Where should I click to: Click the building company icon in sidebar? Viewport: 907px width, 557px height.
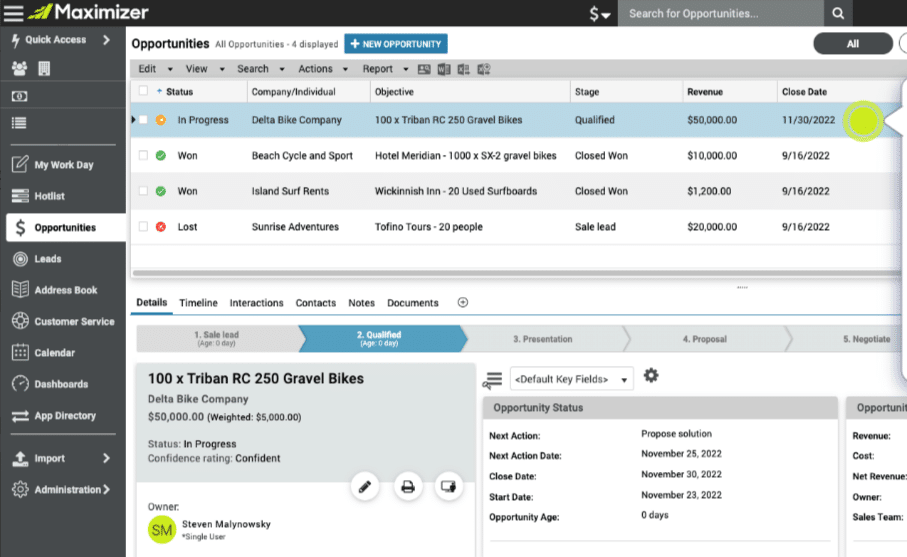tap(44, 69)
